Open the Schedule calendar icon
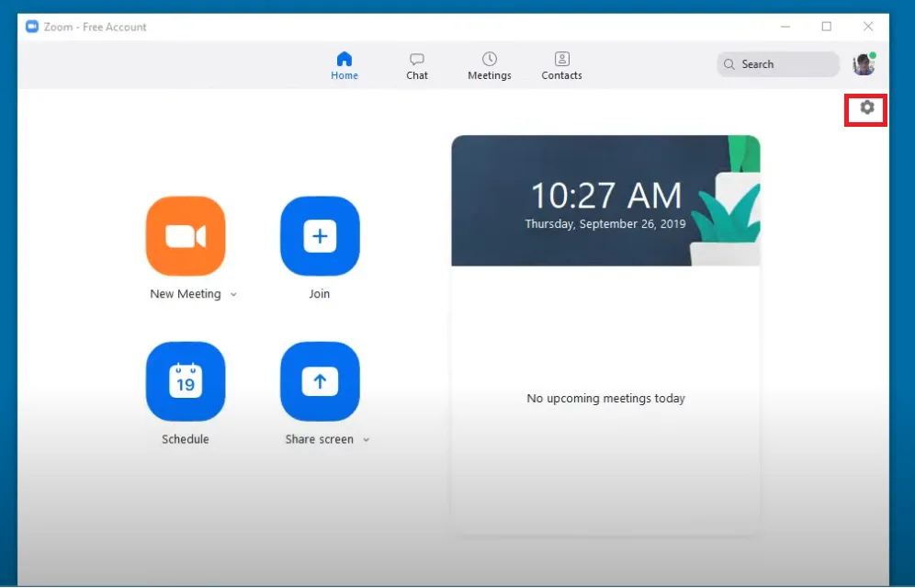 (x=186, y=381)
